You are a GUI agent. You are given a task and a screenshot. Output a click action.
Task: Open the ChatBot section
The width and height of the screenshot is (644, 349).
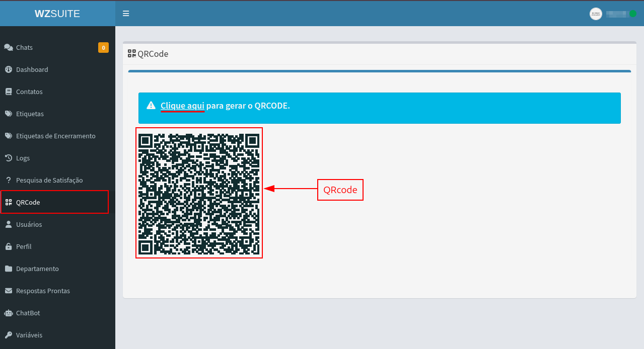[x=57, y=313]
